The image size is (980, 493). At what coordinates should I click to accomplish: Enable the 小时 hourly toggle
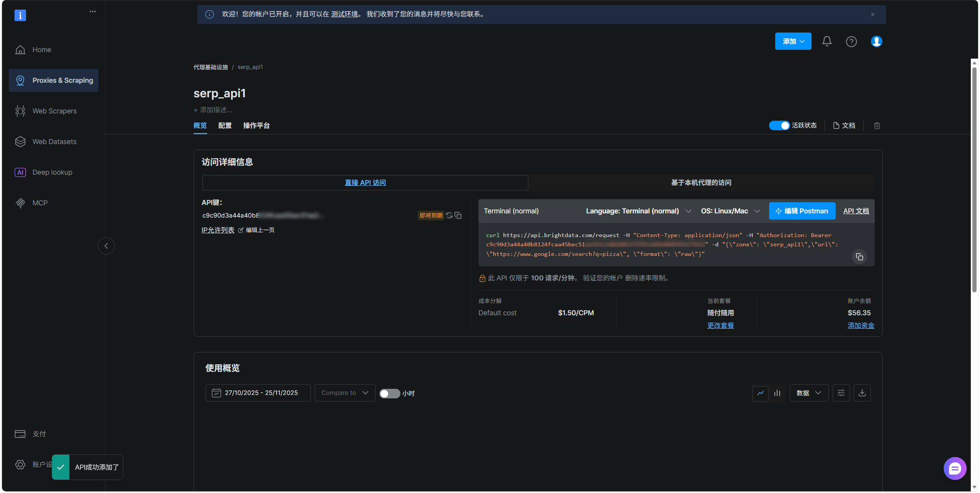(389, 393)
